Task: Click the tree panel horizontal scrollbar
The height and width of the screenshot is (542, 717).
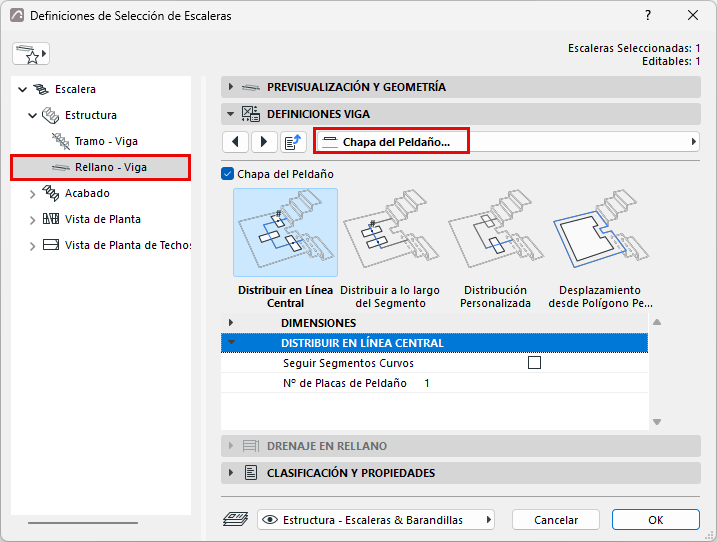Action: click(83, 522)
